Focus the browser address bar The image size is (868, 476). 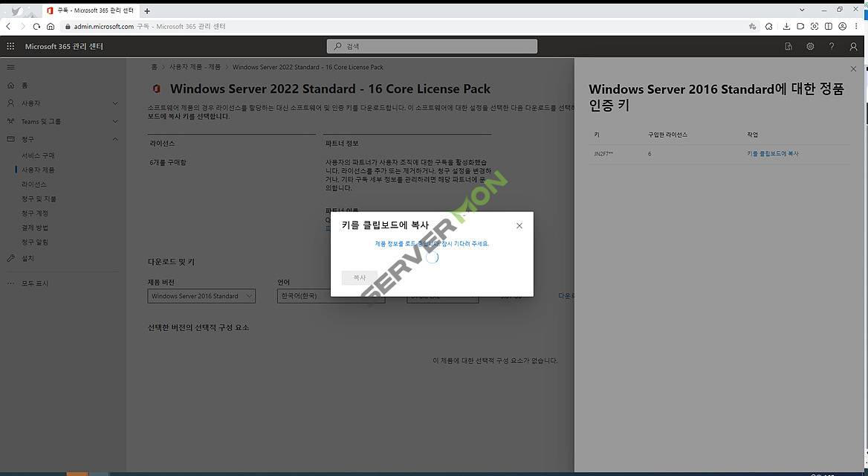point(409,26)
